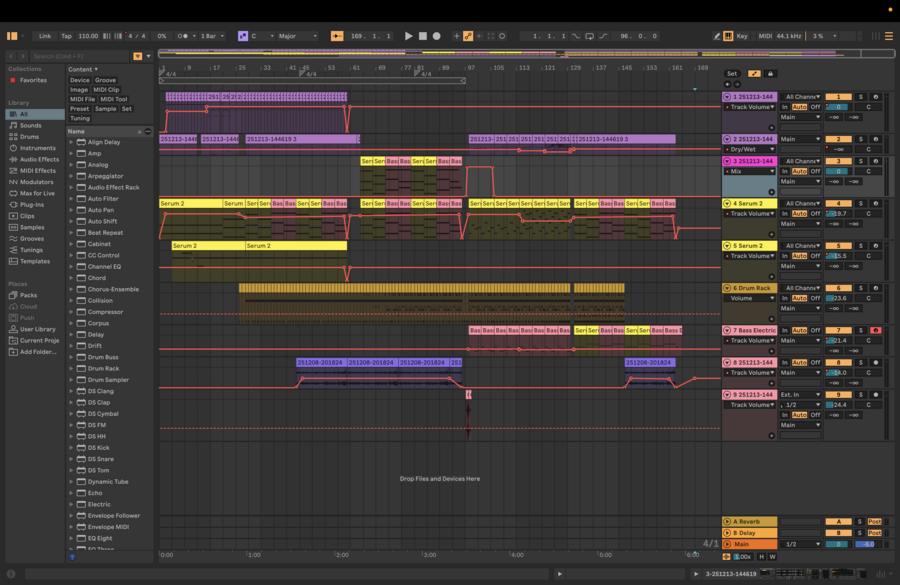
Task: Select the MIDI Clip content filter
Action: [x=106, y=90]
